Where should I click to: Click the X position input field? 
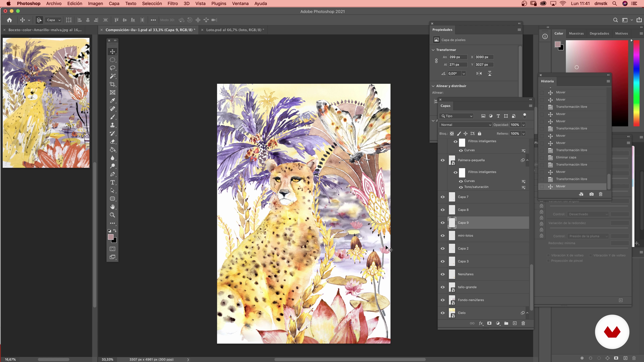484,57
